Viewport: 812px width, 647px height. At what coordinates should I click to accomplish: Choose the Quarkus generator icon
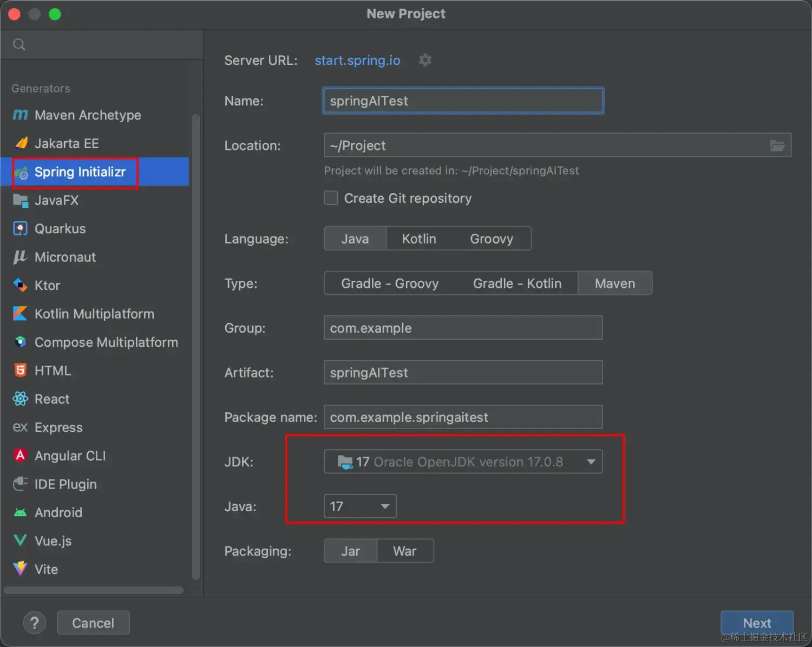click(x=21, y=228)
